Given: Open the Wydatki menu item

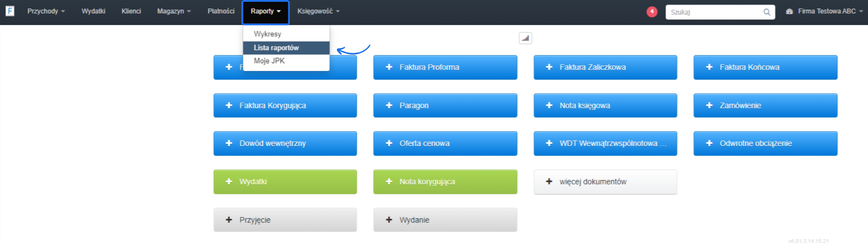Looking at the screenshot, I should [x=93, y=11].
